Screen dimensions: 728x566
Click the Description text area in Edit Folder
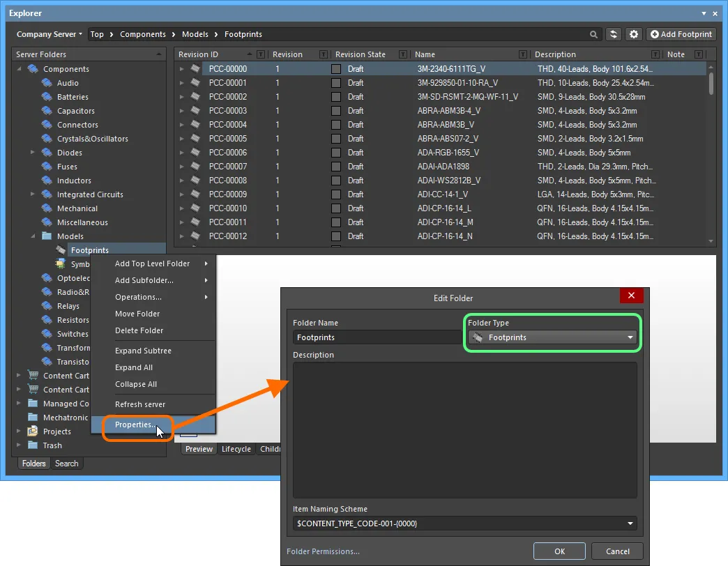click(x=464, y=430)
